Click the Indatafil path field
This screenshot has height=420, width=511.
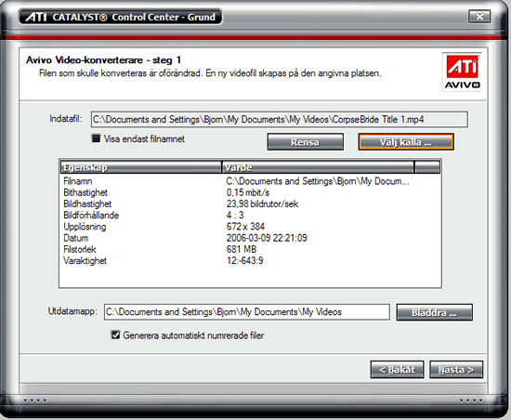pyautogui.click(x=280, y=120)
